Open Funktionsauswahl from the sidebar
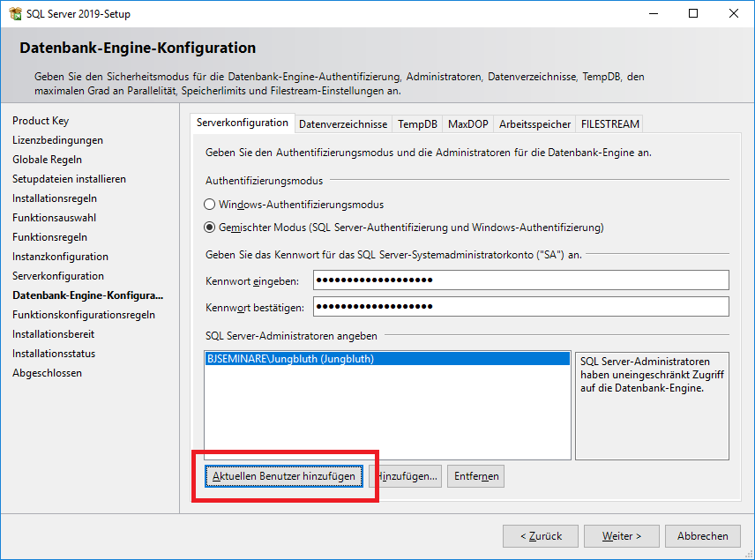 pos(52,217)
